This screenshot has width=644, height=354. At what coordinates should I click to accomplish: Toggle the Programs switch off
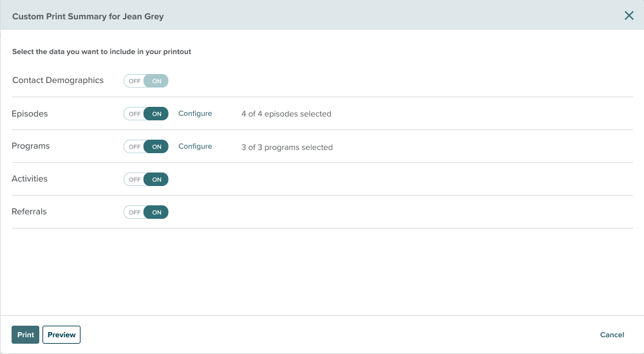146,147
